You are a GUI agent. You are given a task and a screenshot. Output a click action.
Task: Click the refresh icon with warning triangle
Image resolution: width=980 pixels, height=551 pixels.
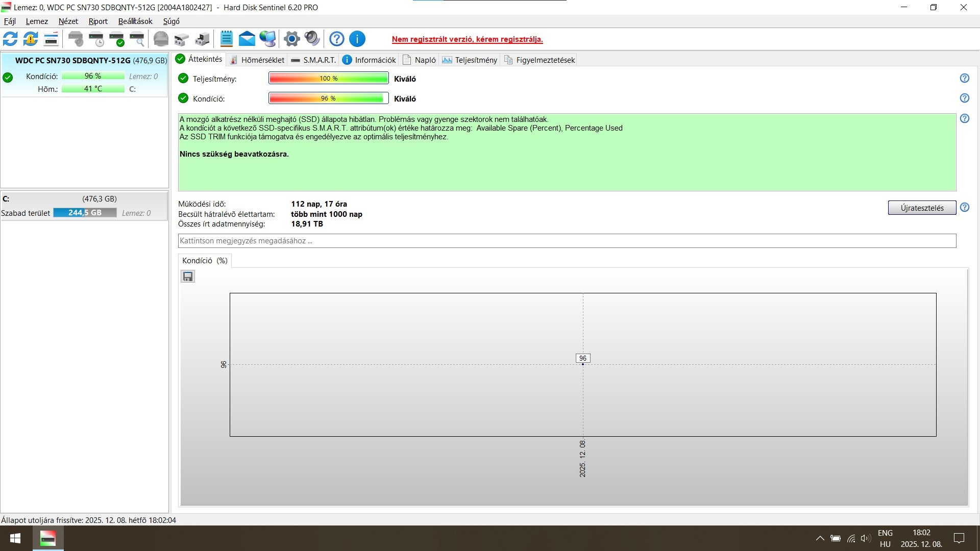coord(31,39)
